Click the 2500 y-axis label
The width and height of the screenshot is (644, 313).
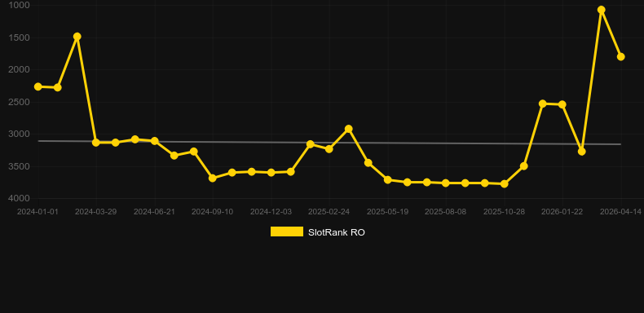pos(19,102)
